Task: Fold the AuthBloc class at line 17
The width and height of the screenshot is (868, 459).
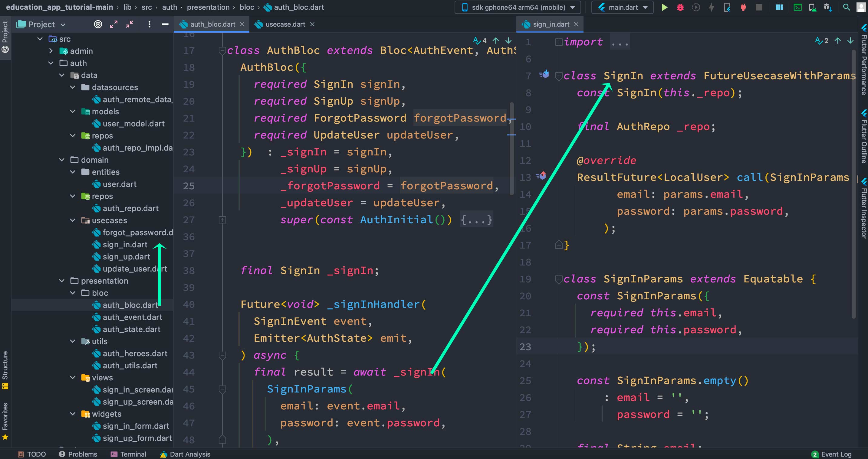Action: pyautogui.click(x=222, y=51)
